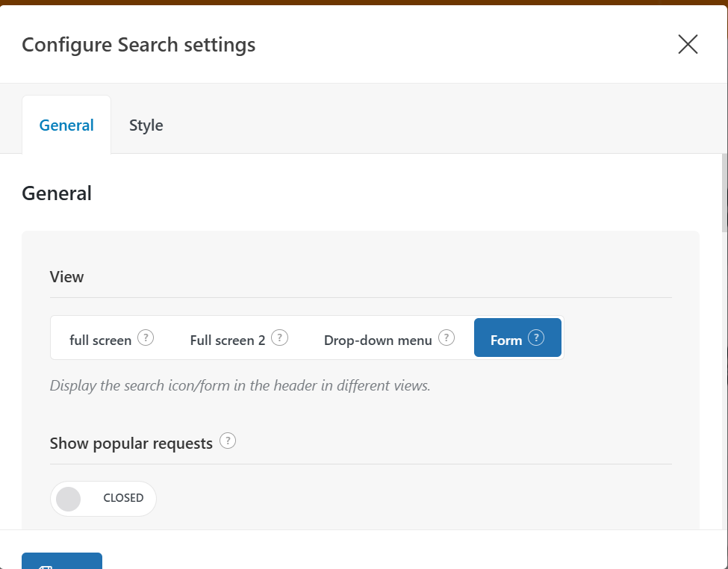
Task: Click the General section heading
Action: [57, 193]
